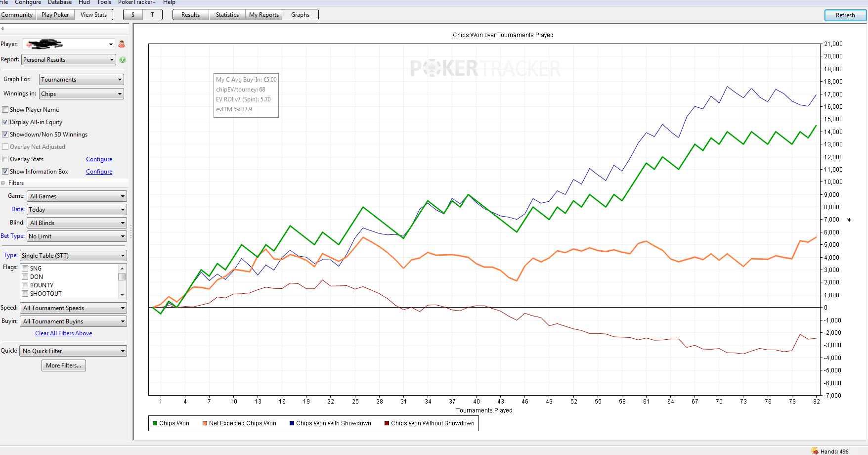
Task: Check the SNG flag
Action: 25,269
